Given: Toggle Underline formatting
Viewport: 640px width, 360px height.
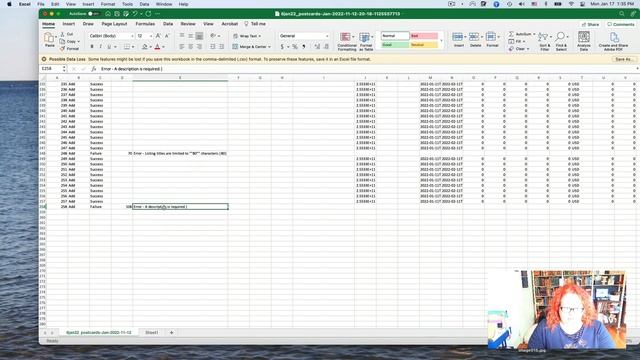Looking at the screenshot, I should click(x=109, y=47).
